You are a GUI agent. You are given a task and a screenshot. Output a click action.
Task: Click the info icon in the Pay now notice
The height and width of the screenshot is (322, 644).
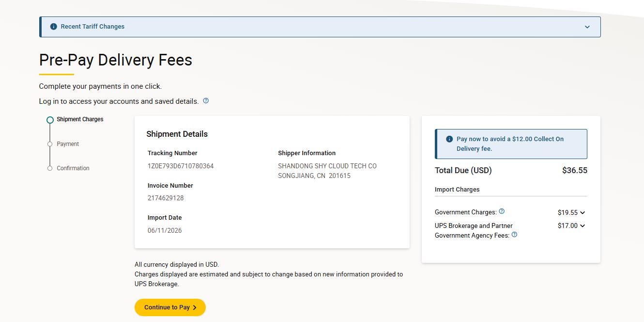click(x=449, y=139)
